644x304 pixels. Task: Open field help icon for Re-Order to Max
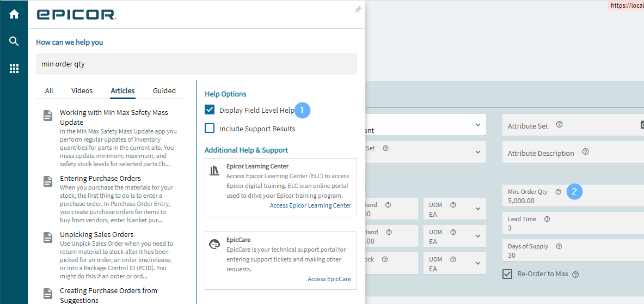point(575,275)
